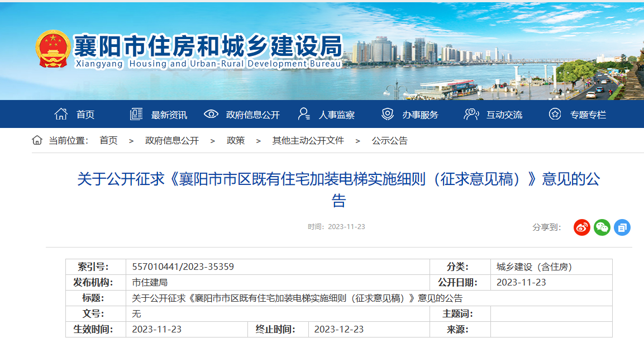
Task: Select the star icon for 专题专栏
Action: pos(555,113)
